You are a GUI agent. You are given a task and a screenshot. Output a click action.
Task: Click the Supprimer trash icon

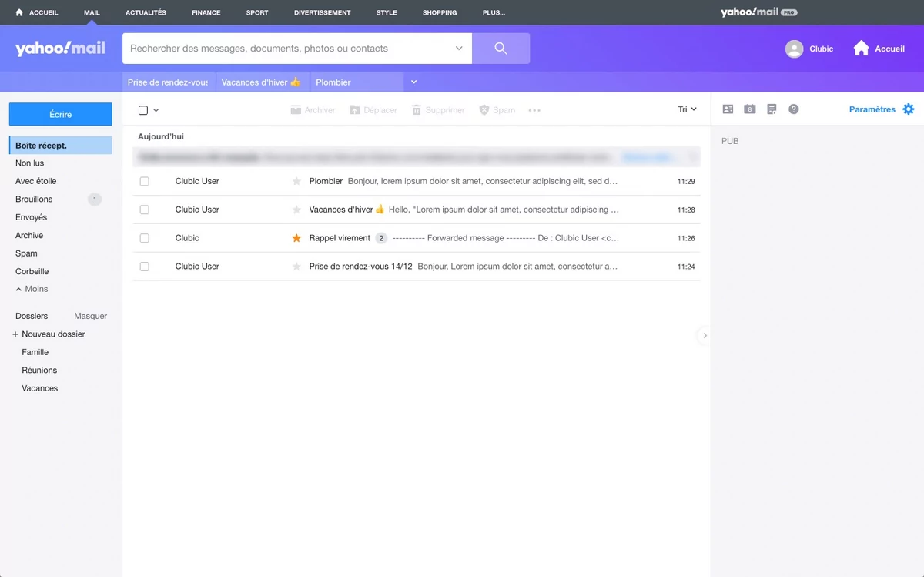[x=417, y=110]
